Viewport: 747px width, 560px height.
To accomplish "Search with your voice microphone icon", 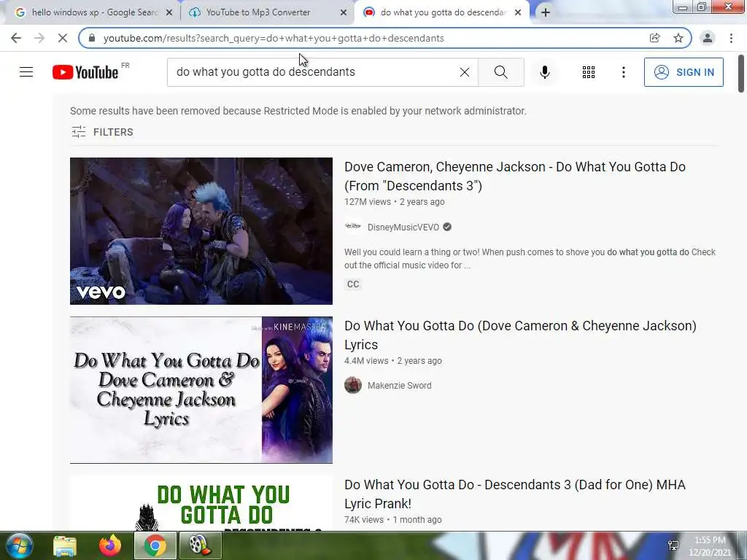I will pyautogui.click(x=545, y=72).
